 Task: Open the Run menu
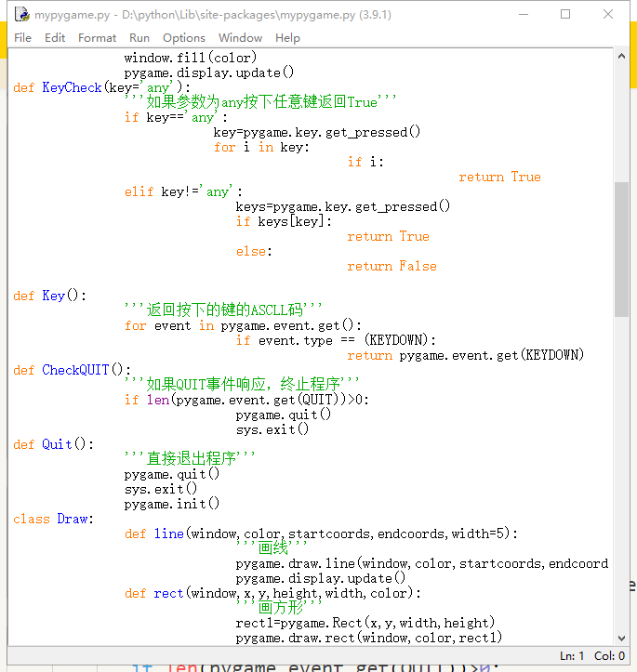139,38
